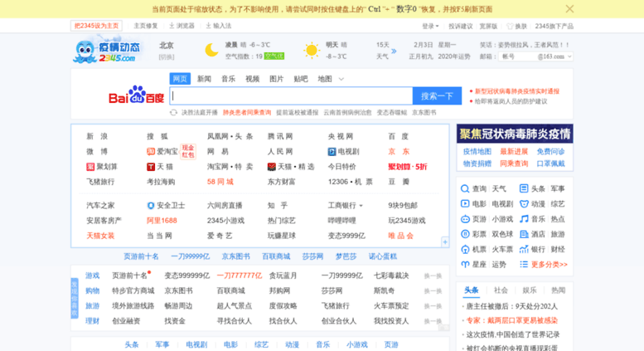Open the 58同城 link

coord(220,182)
